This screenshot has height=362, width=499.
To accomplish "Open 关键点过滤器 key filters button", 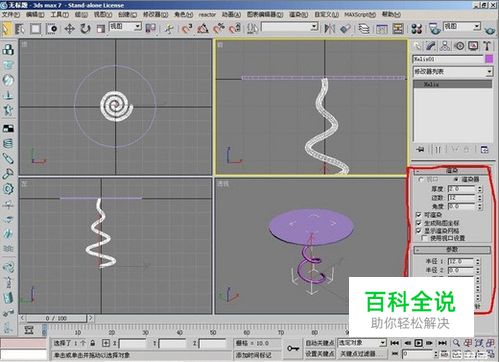I will point(361,353).
